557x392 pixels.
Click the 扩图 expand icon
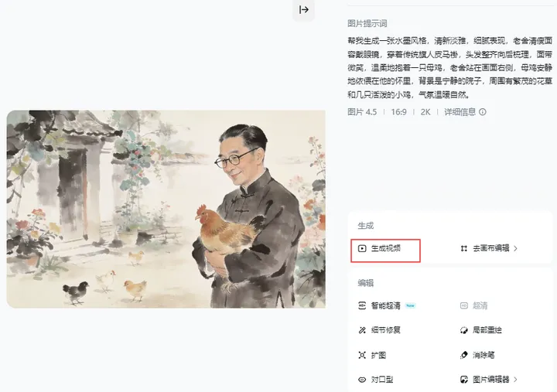pos(362,355)
